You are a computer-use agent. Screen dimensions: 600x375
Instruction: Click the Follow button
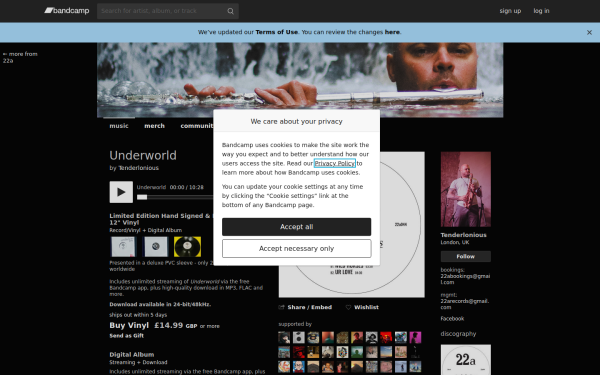click(x=466, y=256)
